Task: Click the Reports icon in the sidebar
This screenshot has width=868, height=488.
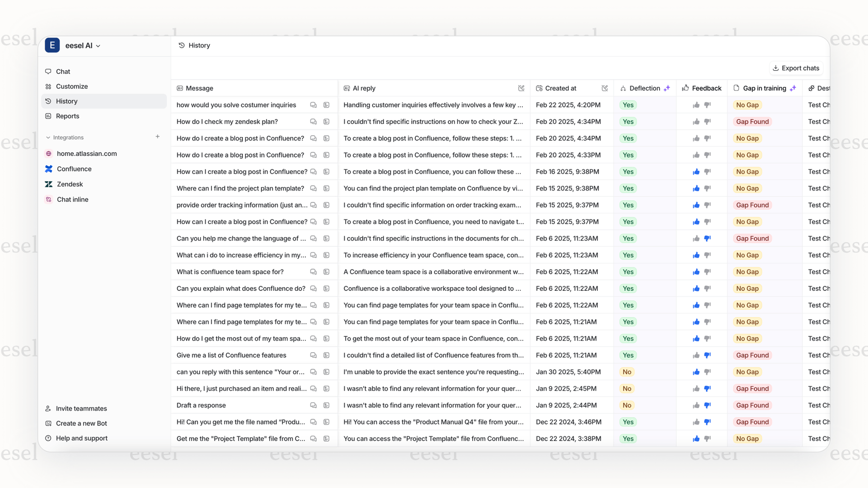Action: [x=48, y=116]
